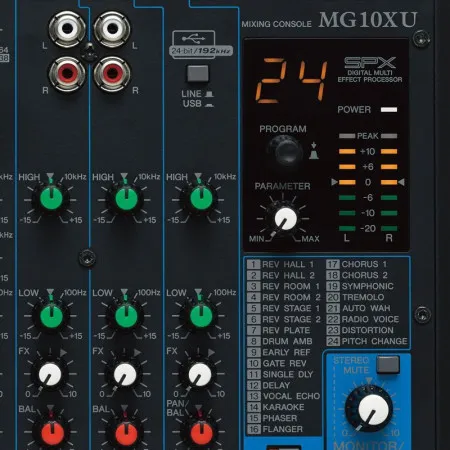The image size is (450, 450).
Task: Click the L channel -20 meter LED
Action: pos(347,229)
